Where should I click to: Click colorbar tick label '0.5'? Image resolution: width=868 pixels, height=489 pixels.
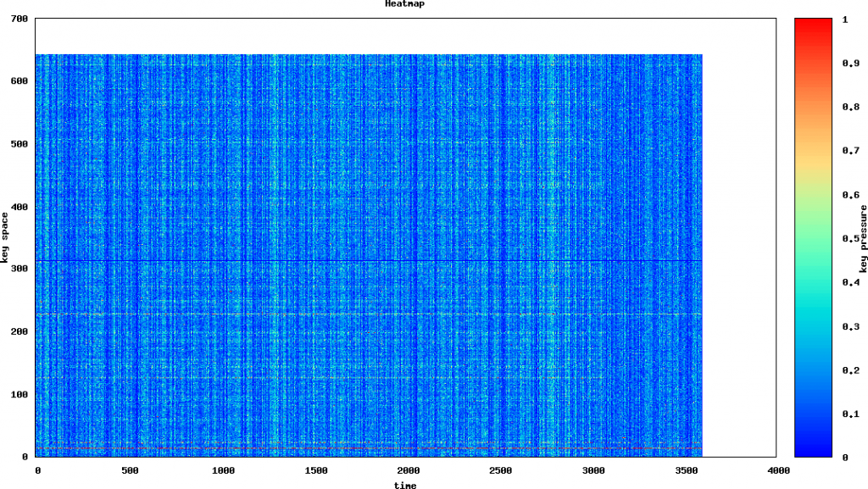851,238
